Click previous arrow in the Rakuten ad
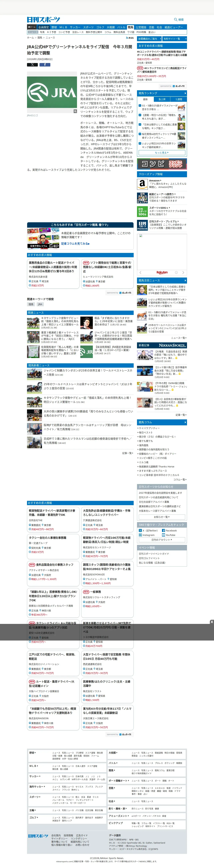 pos(140,272)
